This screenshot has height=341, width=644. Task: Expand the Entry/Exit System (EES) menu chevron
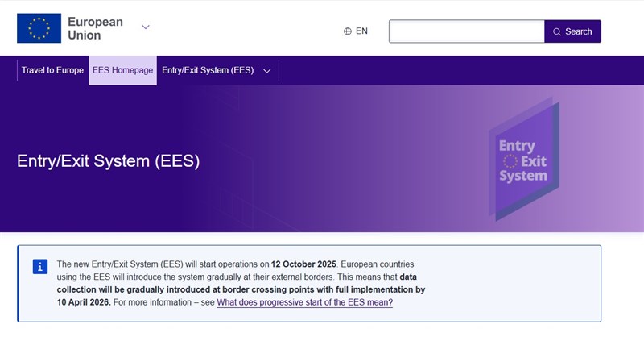pos(267,70)
